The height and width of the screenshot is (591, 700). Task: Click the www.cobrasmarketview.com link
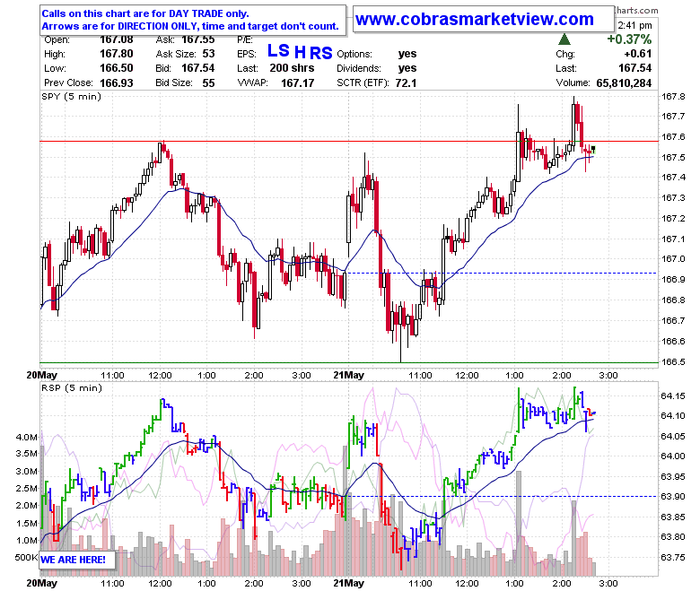point(475,19)
